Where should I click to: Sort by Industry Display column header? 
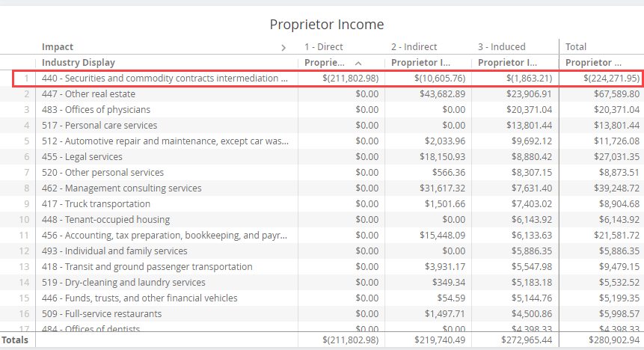pyautogui.click(x=79, y=63)
